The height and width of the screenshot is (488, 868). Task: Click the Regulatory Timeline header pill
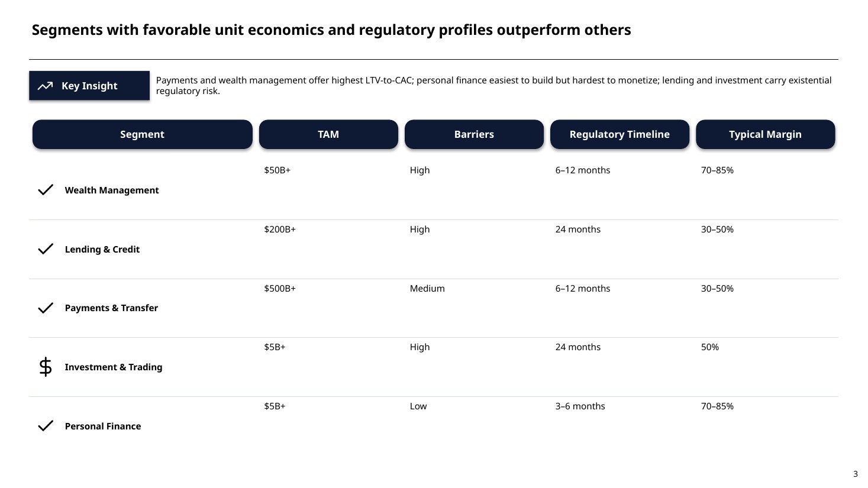tap(619, 134)
